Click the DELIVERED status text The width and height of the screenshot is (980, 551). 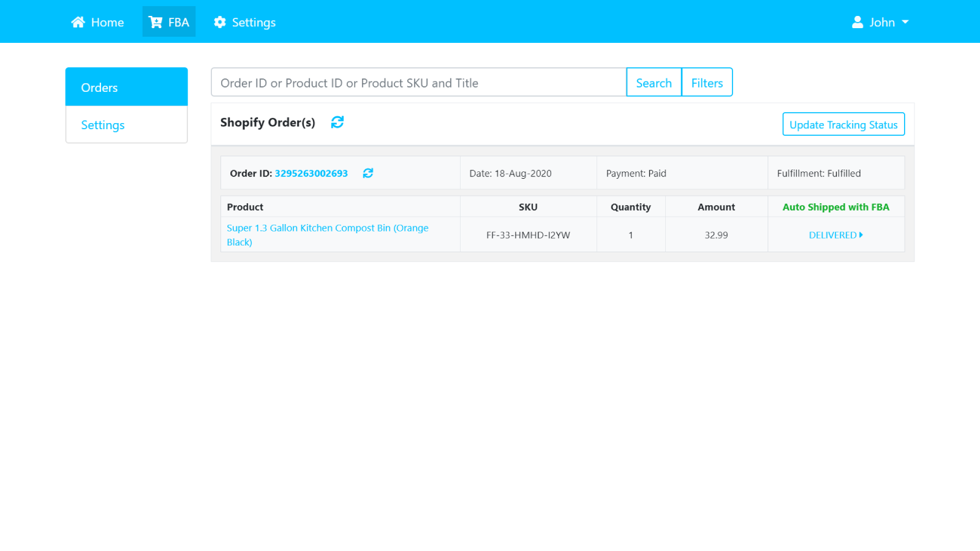tap(832, 234)
